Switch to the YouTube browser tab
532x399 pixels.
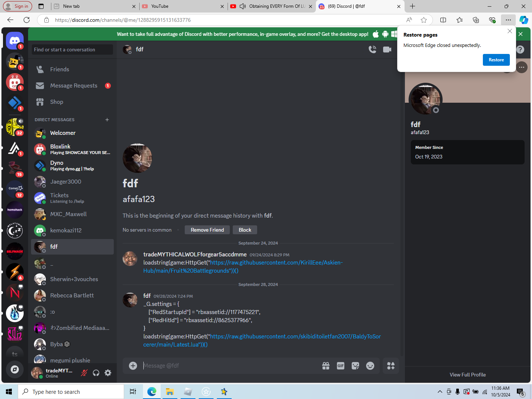(x=183, y=6)
